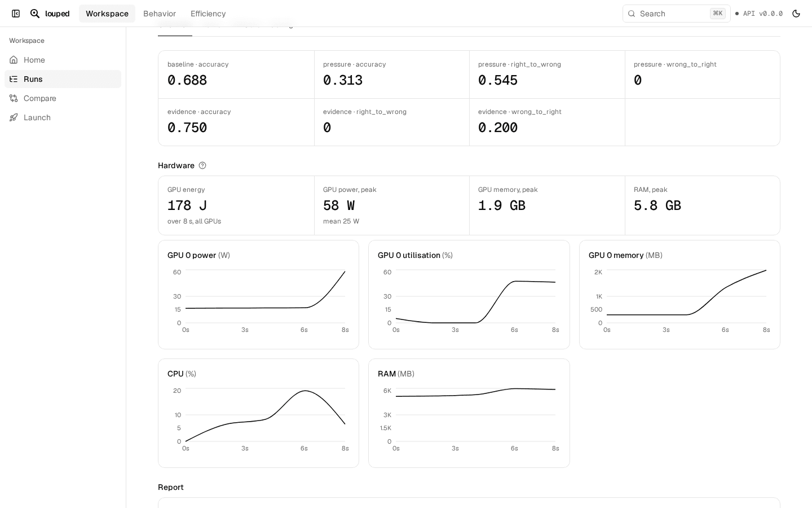Collapse the sidebar panel icon
Screen dimensions: 812x508
coord(16,14)
